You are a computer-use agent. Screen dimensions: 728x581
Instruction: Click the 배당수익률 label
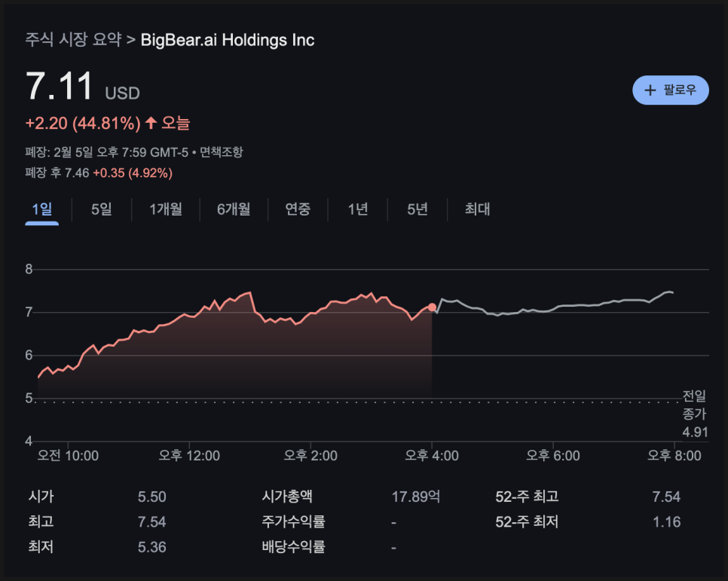(293, 546)
